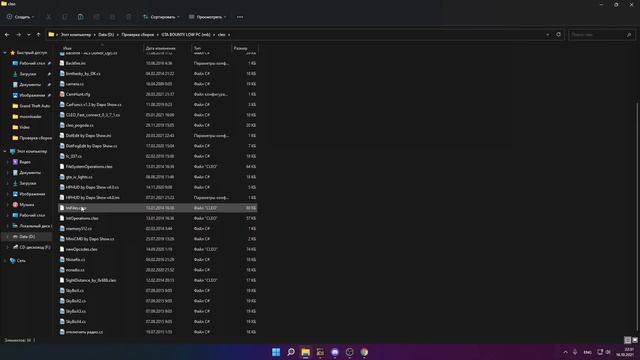
Task: Click the file list vertical scrollbar
Action: click(637, 216)
